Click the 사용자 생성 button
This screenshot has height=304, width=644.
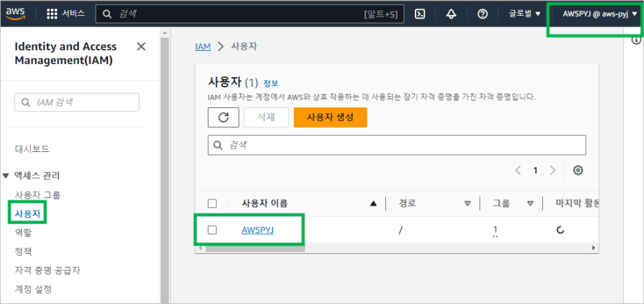tap(330, 118)
